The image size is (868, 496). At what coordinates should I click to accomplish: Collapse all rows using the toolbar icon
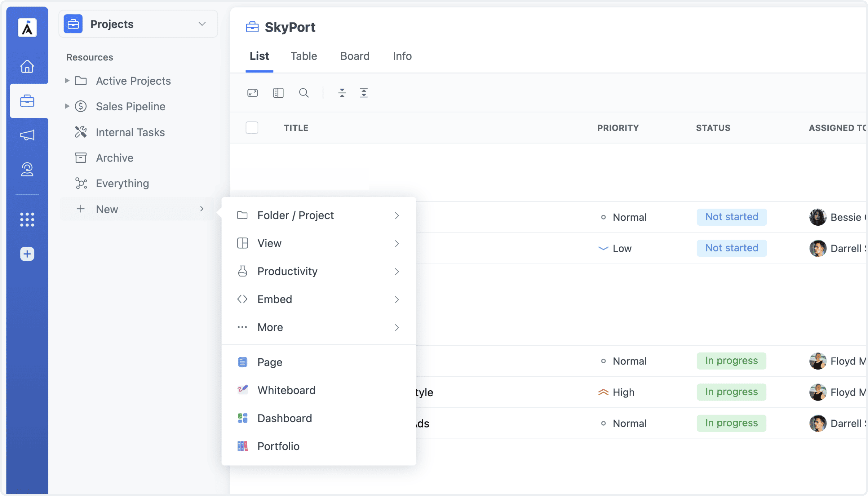(x=342, y=93)
